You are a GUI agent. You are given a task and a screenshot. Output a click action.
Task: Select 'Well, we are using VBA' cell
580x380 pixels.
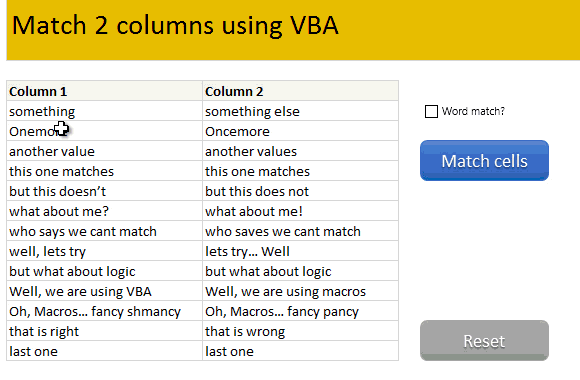[105, 291]
